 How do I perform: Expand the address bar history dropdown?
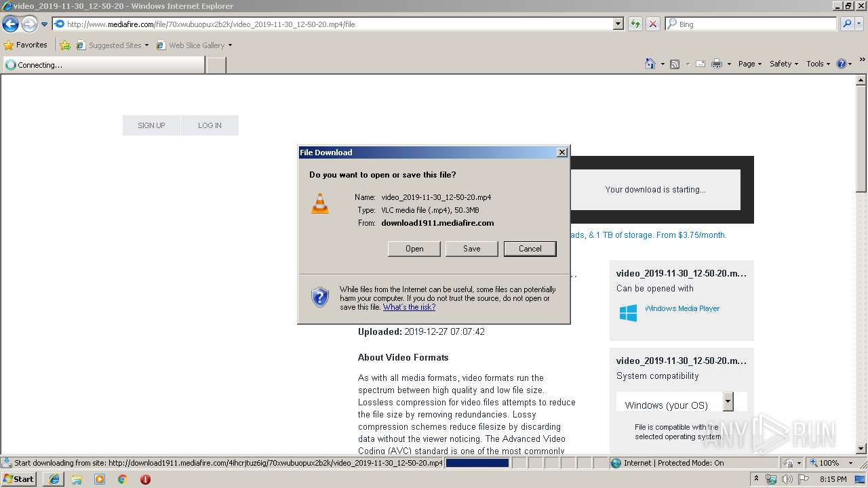(x=618, y=24)
